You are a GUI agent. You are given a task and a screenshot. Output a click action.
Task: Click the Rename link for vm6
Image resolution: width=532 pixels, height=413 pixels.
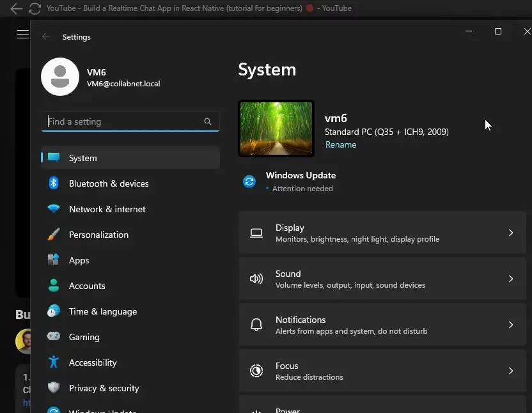point(341,144)
